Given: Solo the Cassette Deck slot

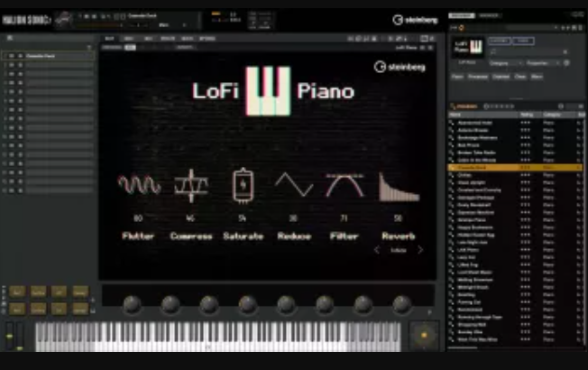Looking at the screenshot, I should 20,56.
